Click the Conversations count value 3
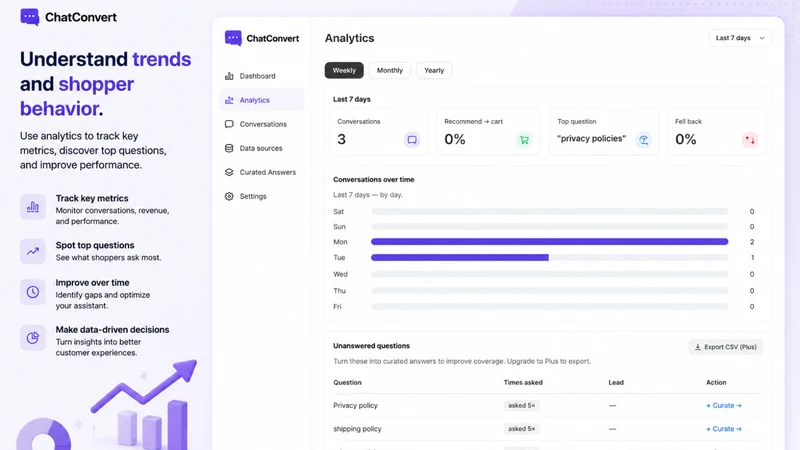Viewport: 800px width, 450px height. 341,139
